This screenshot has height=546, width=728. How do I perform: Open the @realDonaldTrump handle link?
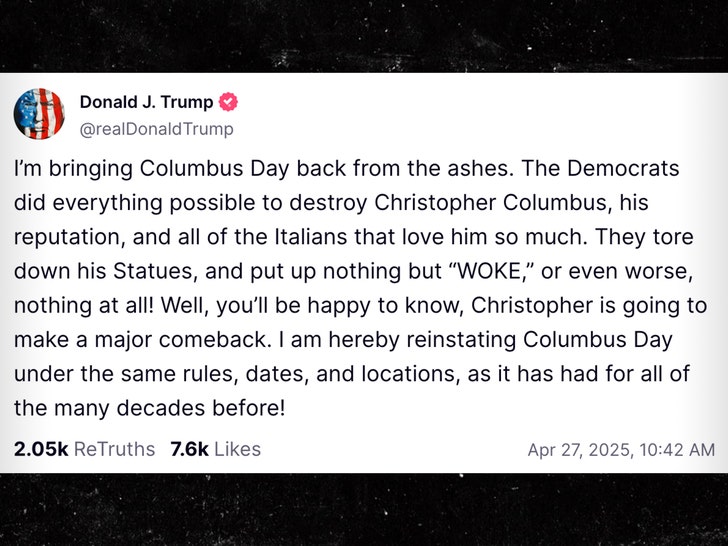click(156, 129)
